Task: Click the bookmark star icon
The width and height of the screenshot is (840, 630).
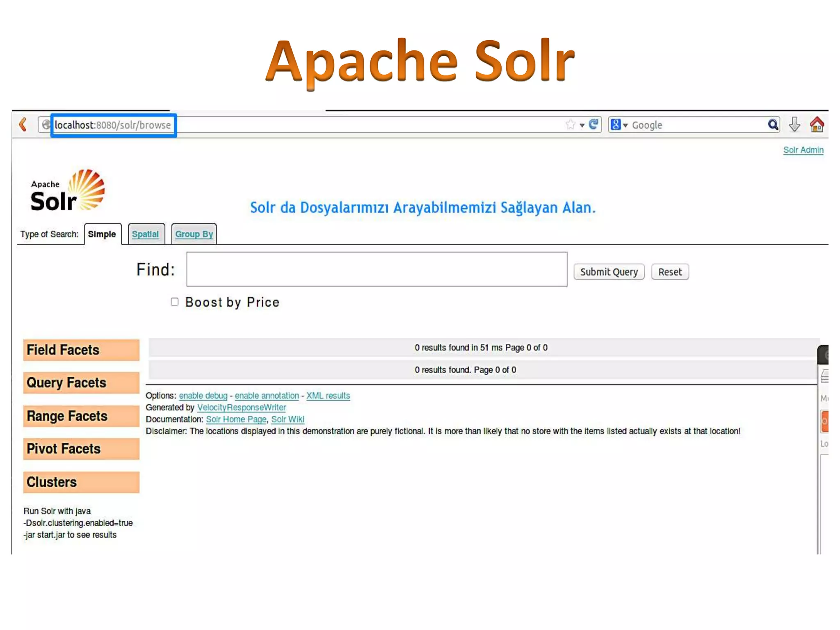Action: (570, 124)
